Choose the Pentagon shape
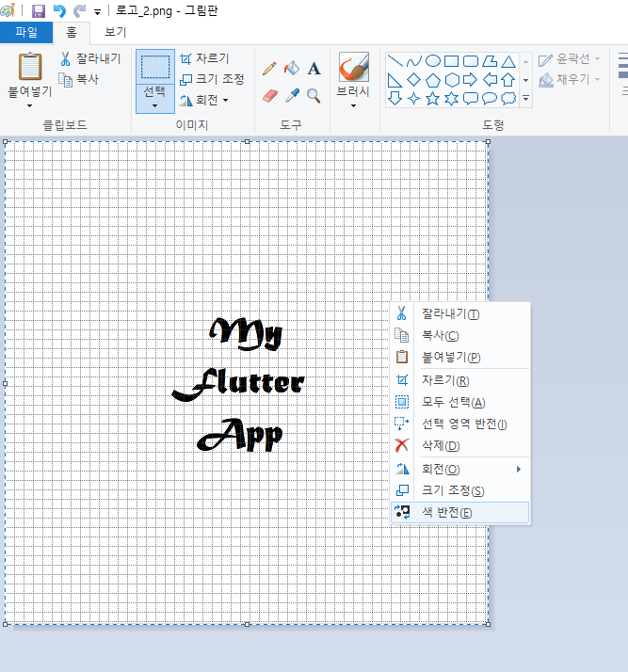This screenshot has height=672, width=628. tap(433, 80)
